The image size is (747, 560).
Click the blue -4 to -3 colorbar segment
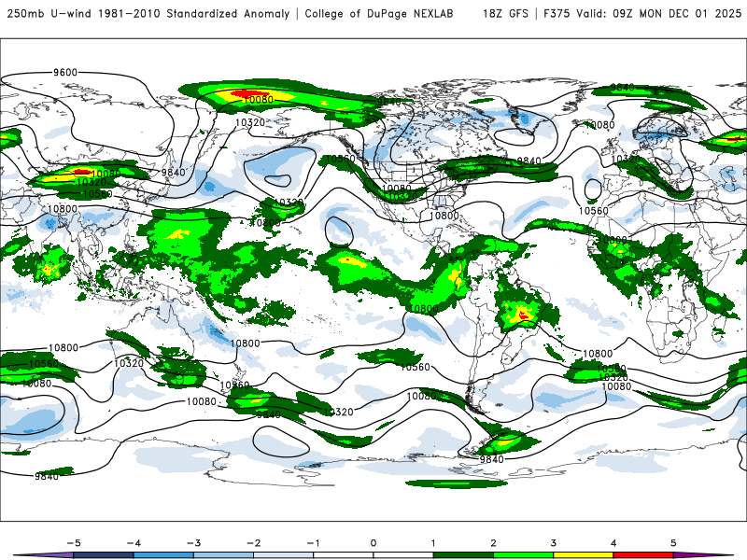(163, 555)
